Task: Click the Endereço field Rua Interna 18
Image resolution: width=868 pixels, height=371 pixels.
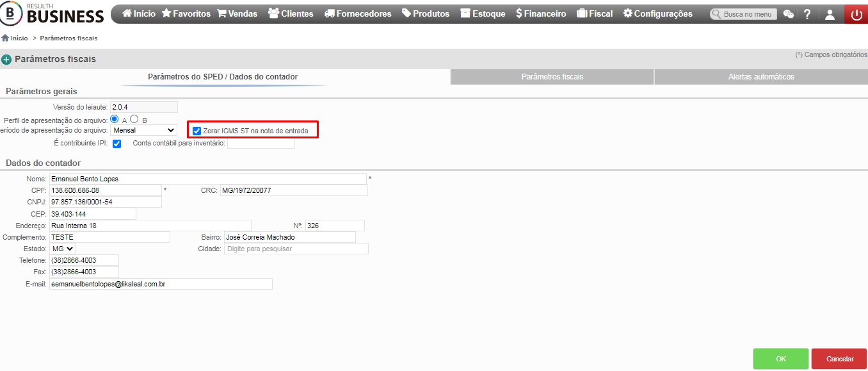Action: tap(150, 226)
